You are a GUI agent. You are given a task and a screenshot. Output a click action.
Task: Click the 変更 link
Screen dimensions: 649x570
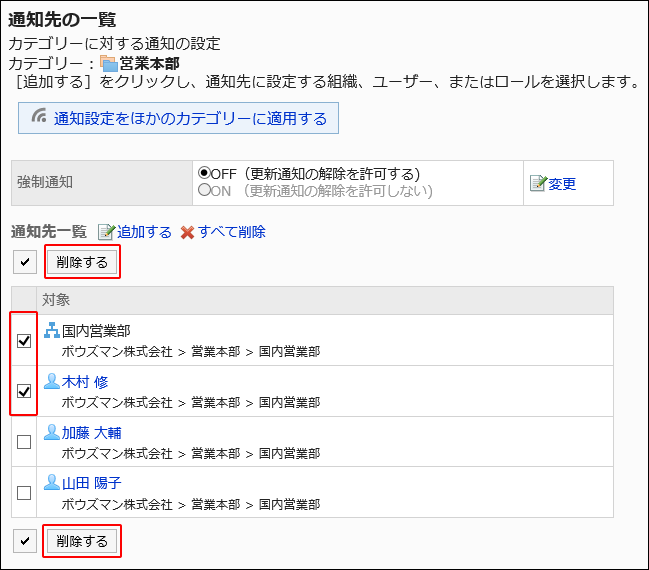click(562, 184)
